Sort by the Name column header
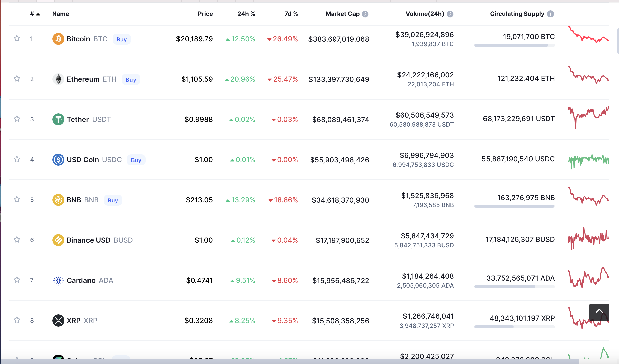This screenshot has height=364, width=619. click(x=61, y=14)
